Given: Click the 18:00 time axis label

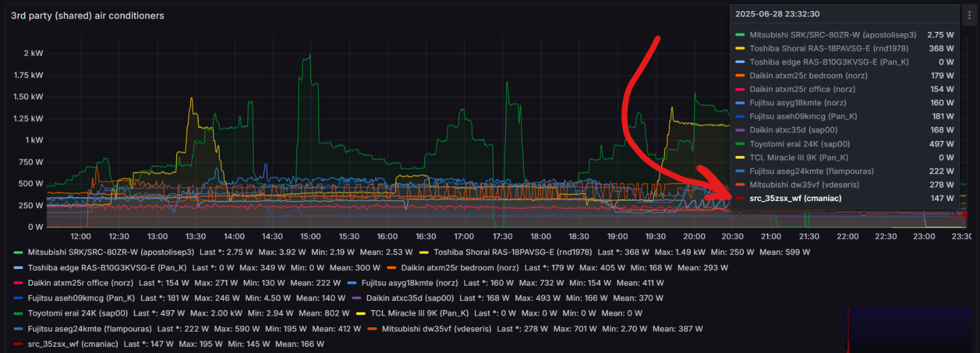Looking at the screenshot, I should 541,237.
